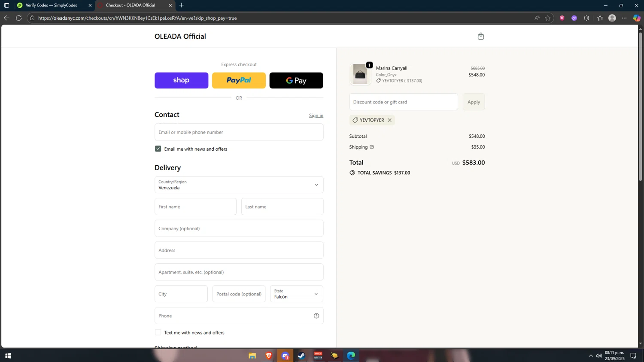
Task: Open a new browser tab
Action: pyautogui.click(x=182, y=5)
